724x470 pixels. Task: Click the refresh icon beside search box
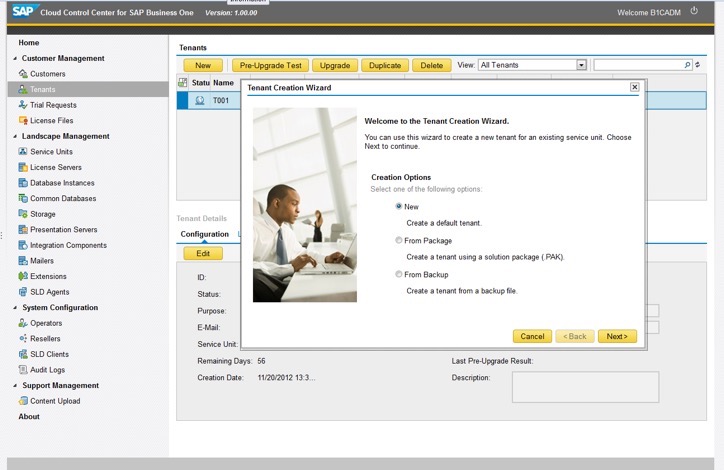697,65
